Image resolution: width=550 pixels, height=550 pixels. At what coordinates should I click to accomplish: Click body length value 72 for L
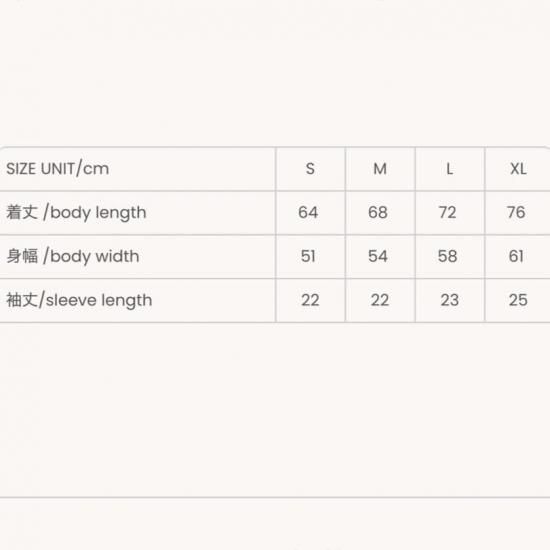pyautogui.click(x=447, y=212)
